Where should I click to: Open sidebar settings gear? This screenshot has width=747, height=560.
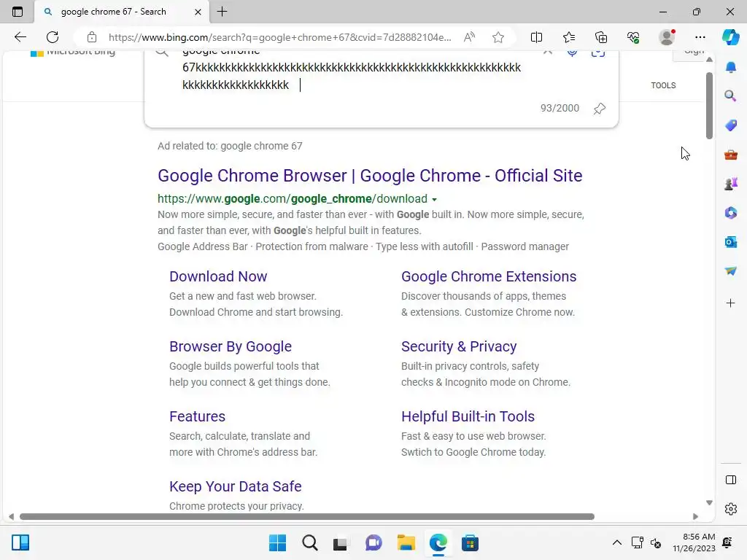coord(731,508)
